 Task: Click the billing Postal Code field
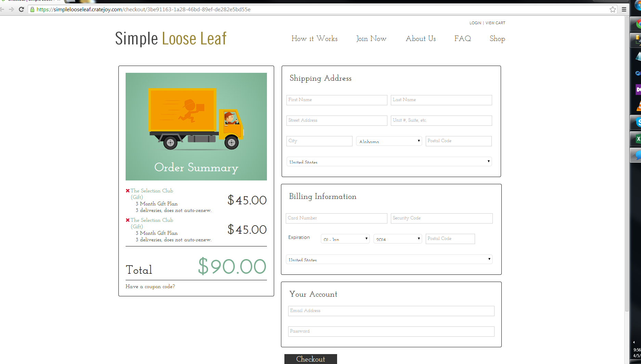[450, 239]
